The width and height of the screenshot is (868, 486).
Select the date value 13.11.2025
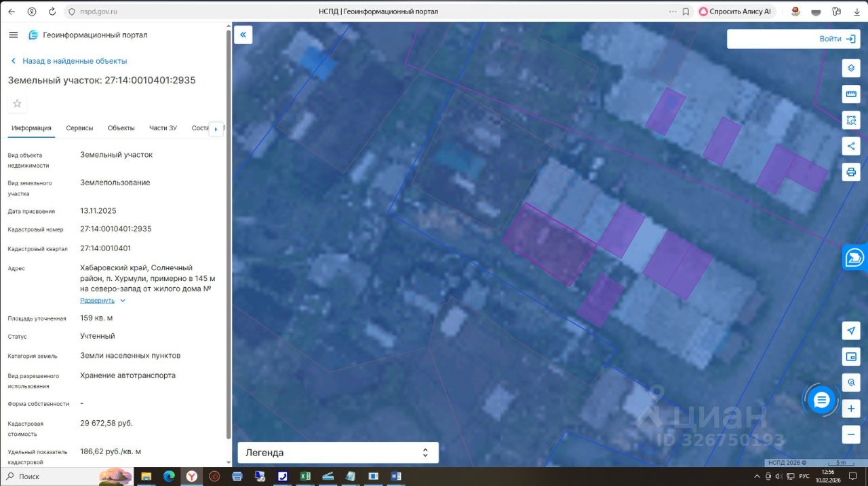[x=98, y=210]
